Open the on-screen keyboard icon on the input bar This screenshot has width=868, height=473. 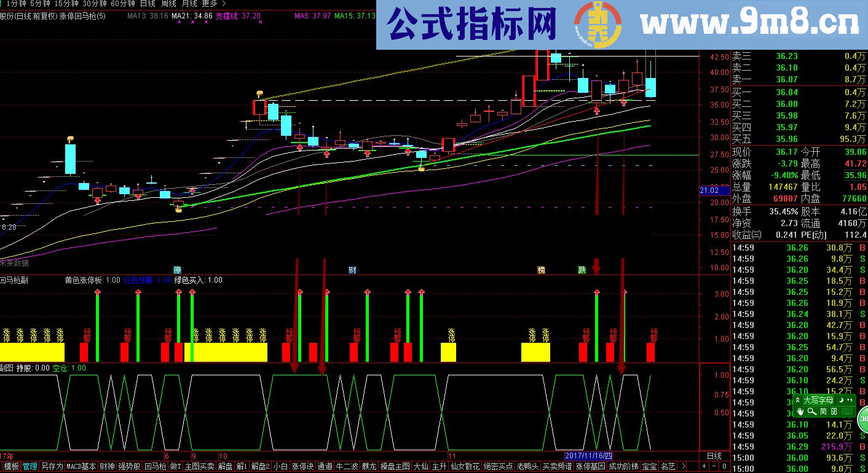(846, 412)
